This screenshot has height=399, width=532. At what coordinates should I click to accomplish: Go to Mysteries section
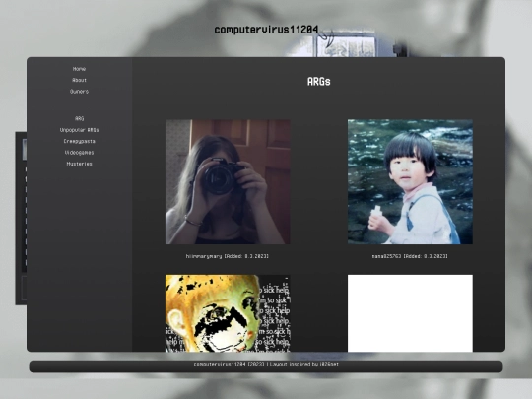79,164
